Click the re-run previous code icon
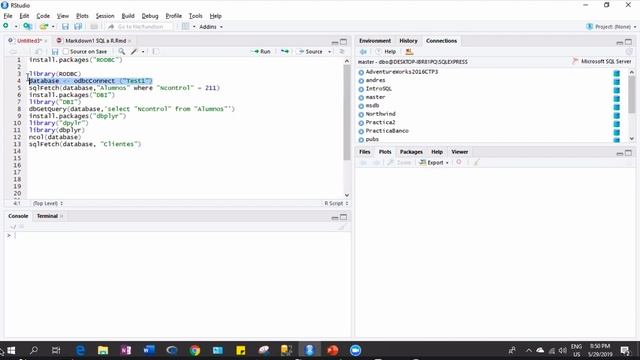Screen dimensions: 640x360 [x=285, y=51]
